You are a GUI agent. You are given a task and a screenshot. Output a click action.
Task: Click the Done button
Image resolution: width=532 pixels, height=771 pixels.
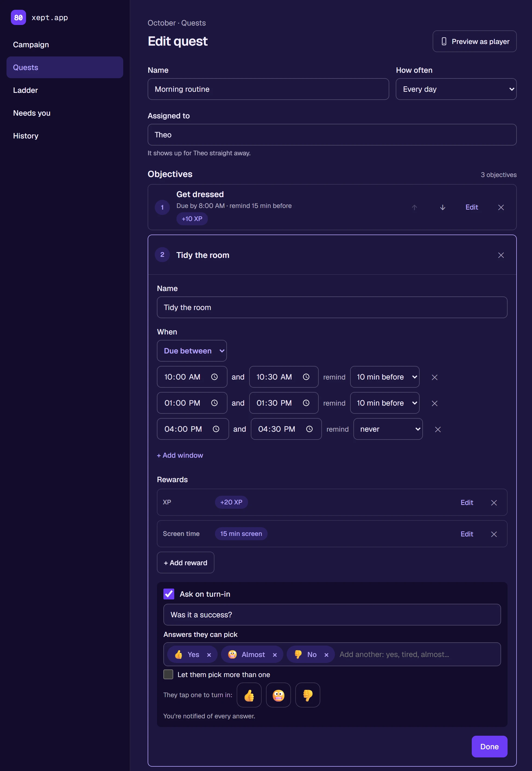click(489, 746)
